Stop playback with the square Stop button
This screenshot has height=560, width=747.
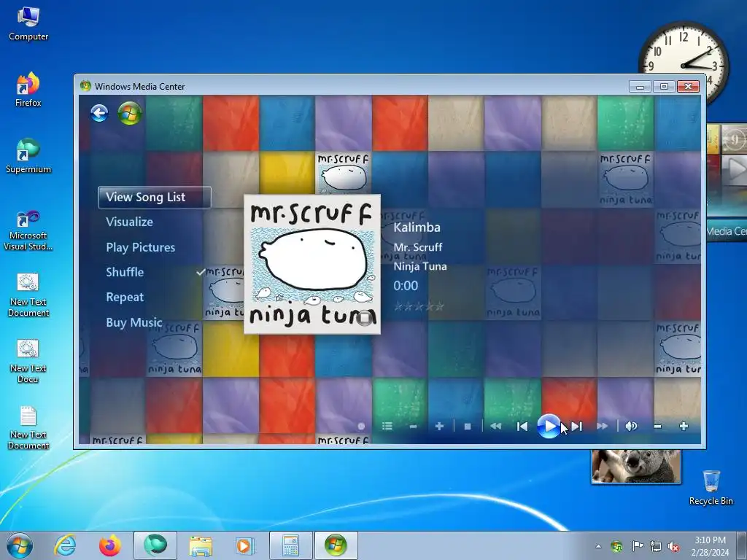468,426
